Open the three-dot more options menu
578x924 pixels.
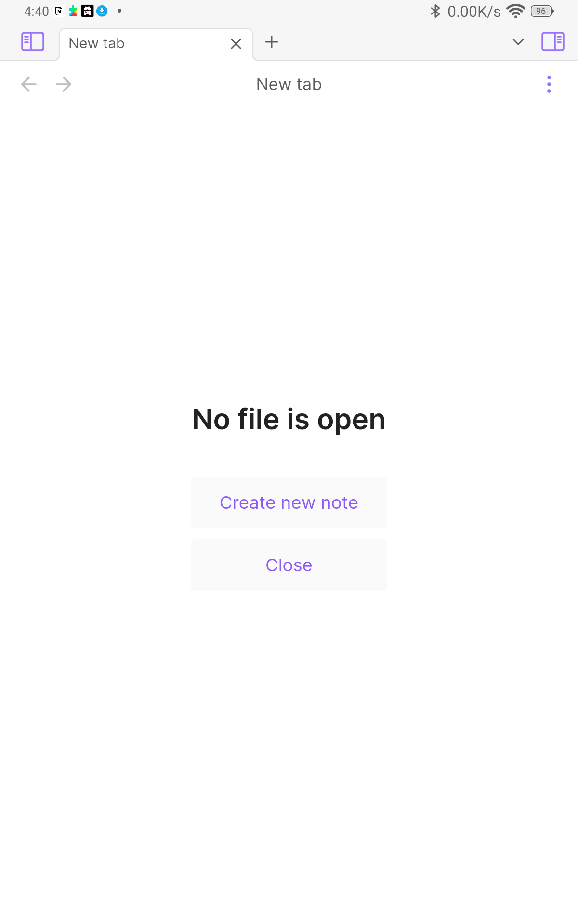[x=549, y=84]
